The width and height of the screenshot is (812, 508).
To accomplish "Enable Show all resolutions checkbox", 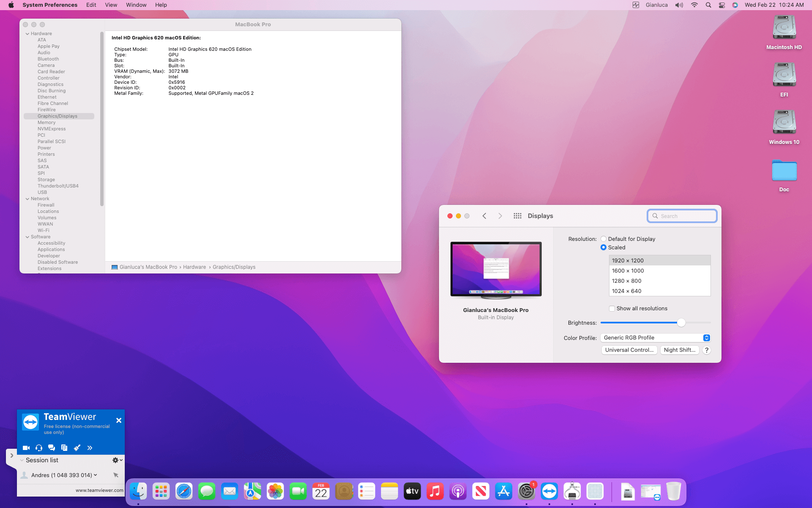I will click(x=612, y=309).
